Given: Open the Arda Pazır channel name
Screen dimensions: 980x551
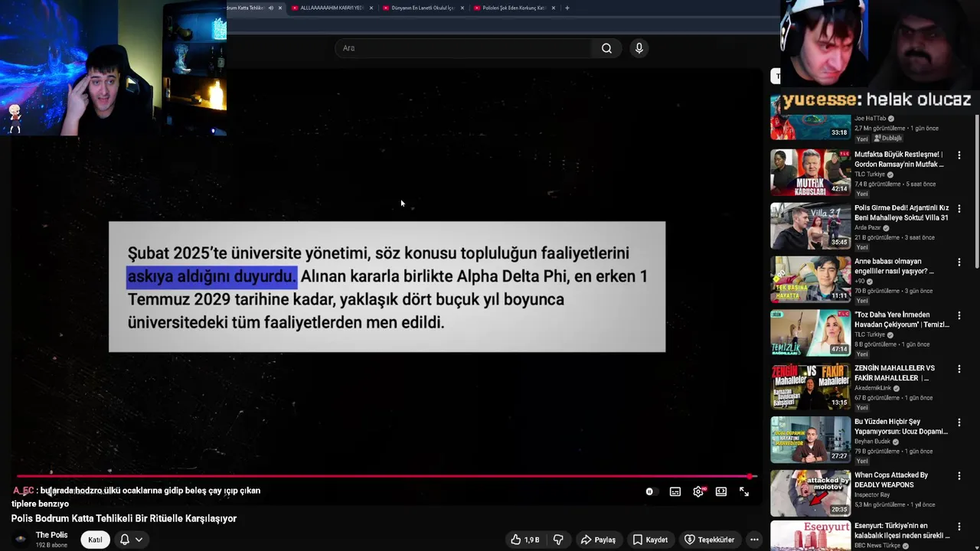Looking at the screenshot, I should pyautogui.click(x=868, y=228).
